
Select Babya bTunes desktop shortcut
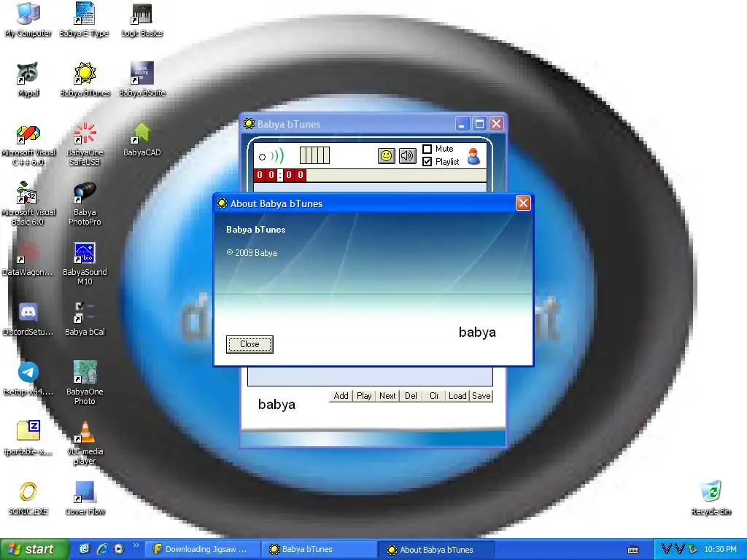pos(85,79)
